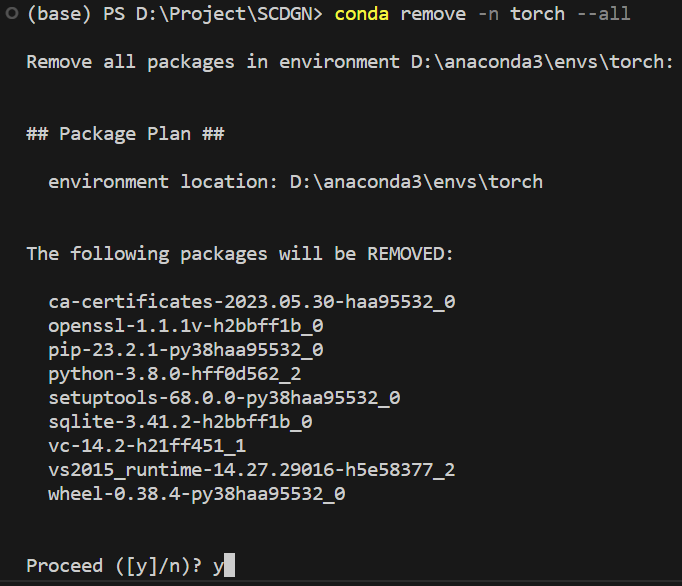The height and width of the screenshot is (586, 682).
Task: Click the 'conda' command word
Action: tap(361, 14)
